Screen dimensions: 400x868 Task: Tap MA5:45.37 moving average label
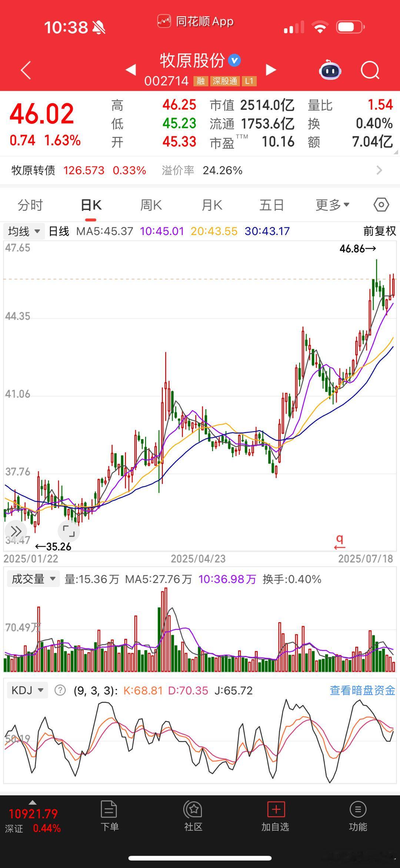(x=104, y=231)
